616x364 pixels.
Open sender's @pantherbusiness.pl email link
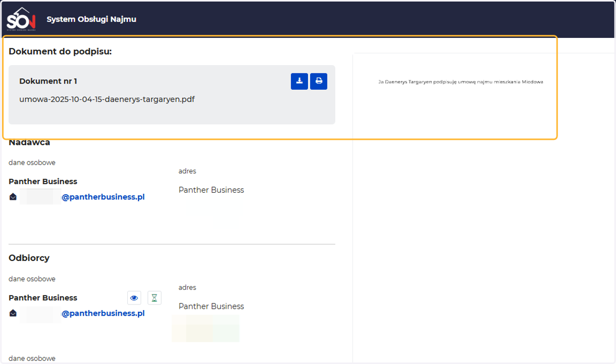pyautogui.click(x=103, y=197)
